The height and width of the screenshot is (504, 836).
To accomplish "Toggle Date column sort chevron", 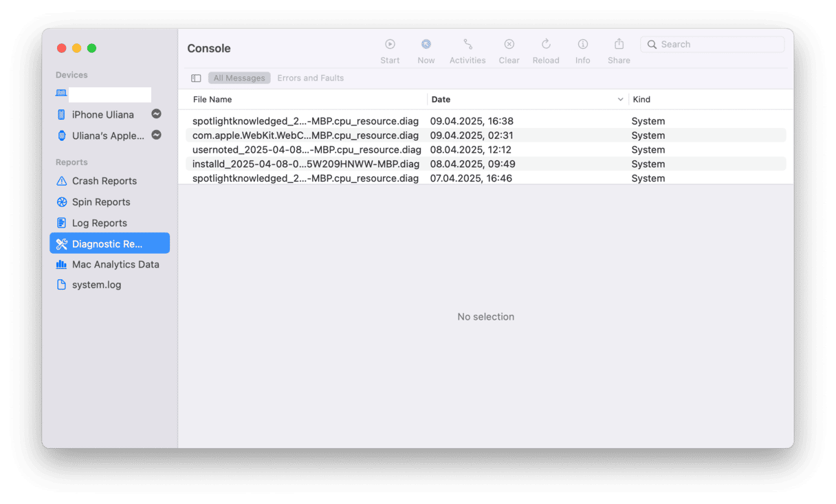I will point(620,100).
